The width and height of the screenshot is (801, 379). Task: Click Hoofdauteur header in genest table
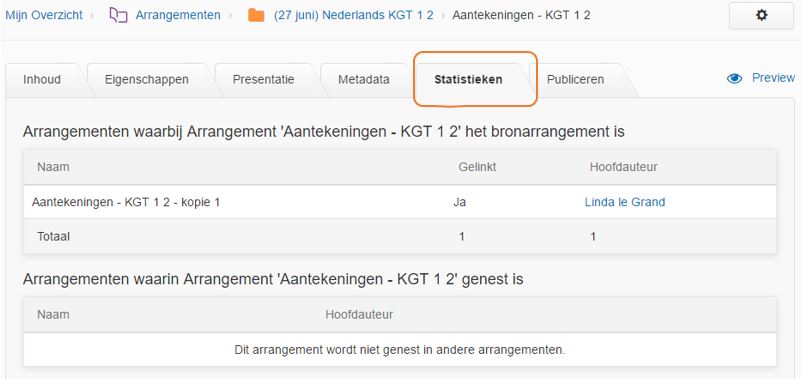[x=359, y=315]
